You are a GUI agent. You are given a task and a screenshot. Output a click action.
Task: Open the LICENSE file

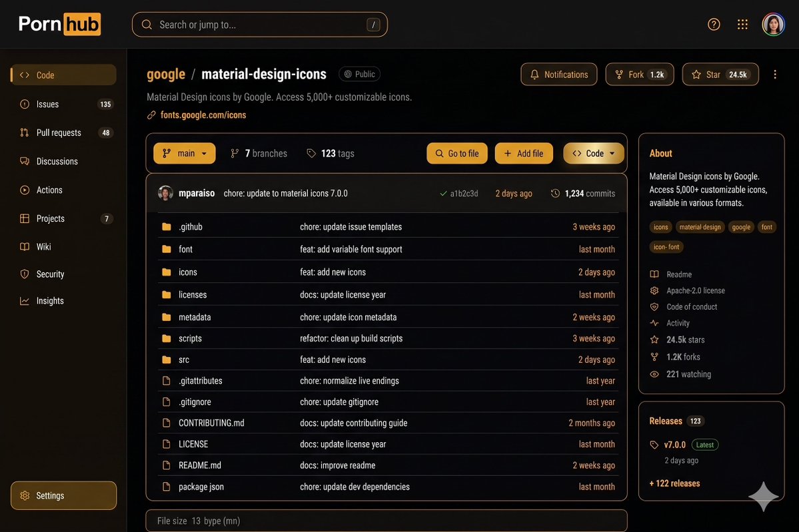click(193, 444)
